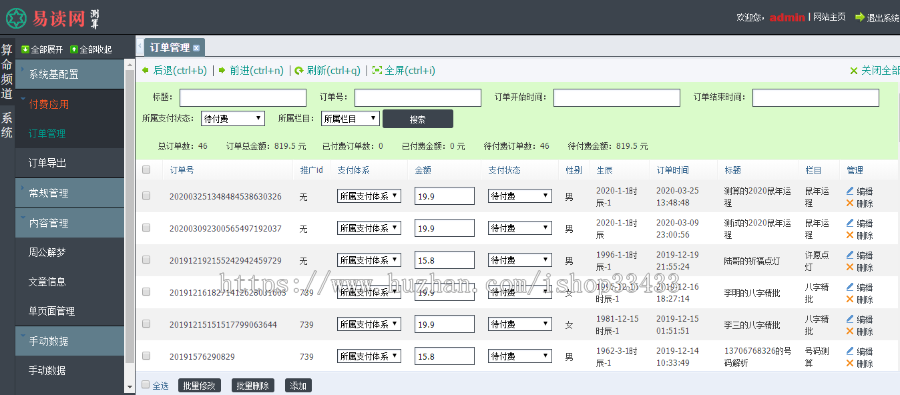Click the 编辑 pencil icon in 许愿点灯 row

(x=849, y=255)
